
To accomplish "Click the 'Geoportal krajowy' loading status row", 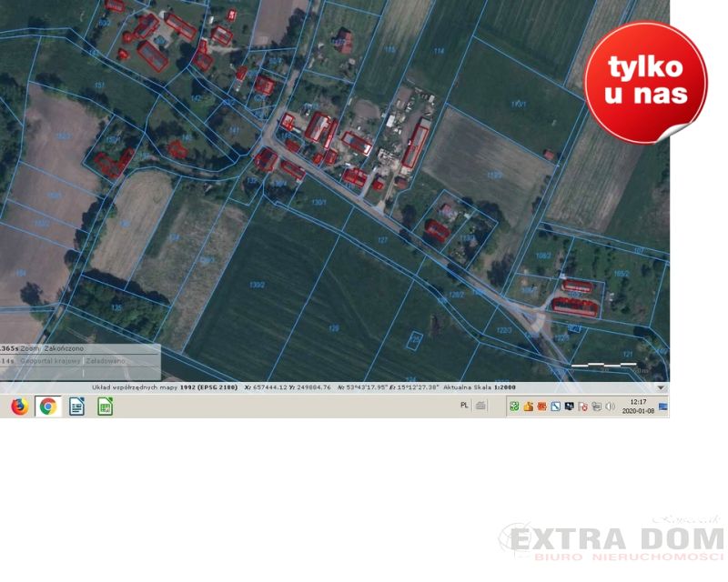I will coord(55,361).
